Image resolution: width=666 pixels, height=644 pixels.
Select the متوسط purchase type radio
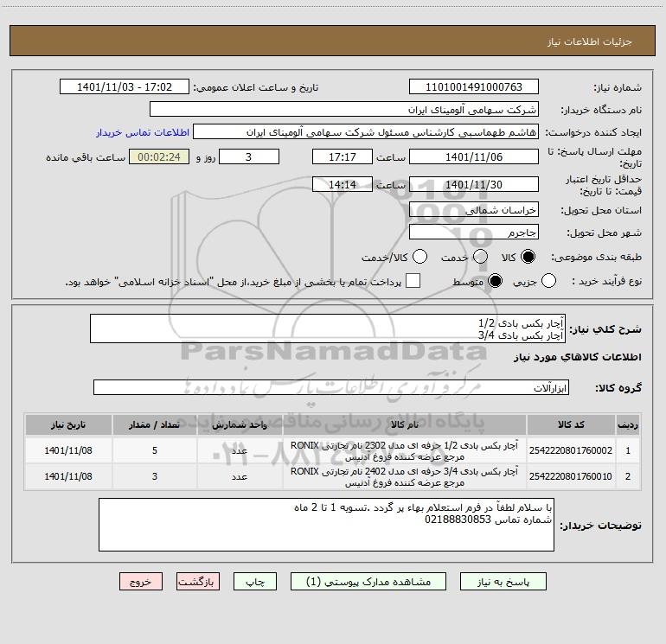click(x=495, y=281)
